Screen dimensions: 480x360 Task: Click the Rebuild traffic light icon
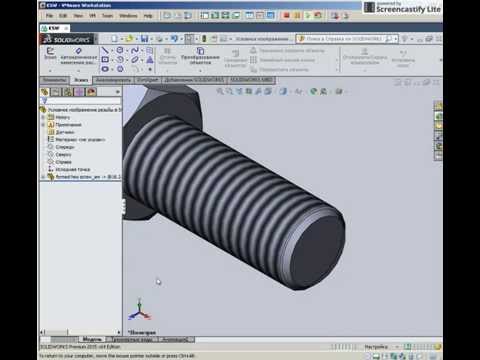tap(204, 39)
